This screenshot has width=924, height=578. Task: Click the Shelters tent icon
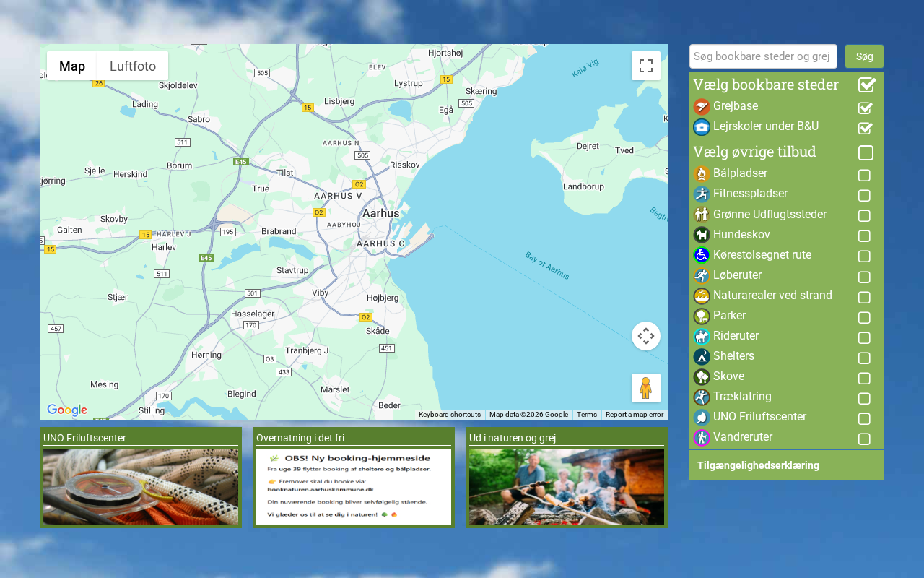coord(702,356)
